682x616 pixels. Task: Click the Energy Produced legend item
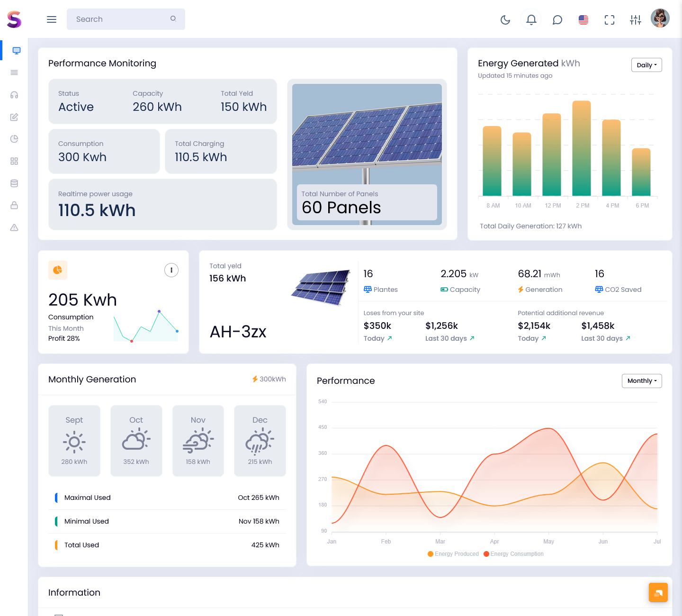[x=453, y=554]
